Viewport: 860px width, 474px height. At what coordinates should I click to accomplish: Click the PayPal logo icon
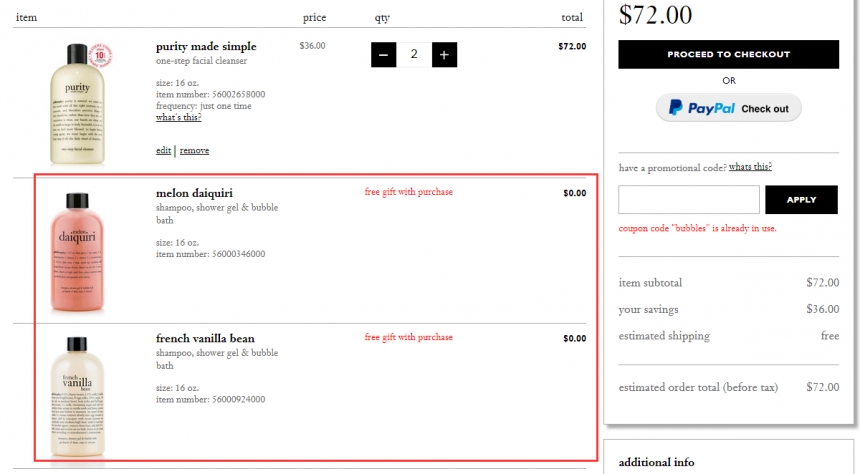pos(676,108)
